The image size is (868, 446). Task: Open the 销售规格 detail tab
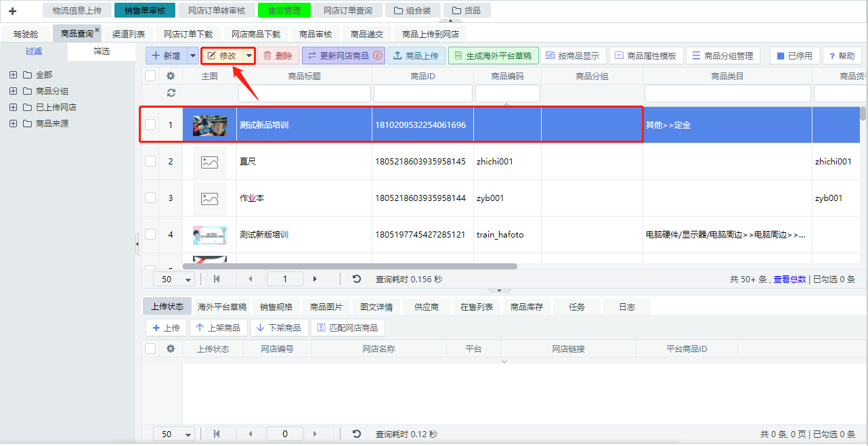276,307
